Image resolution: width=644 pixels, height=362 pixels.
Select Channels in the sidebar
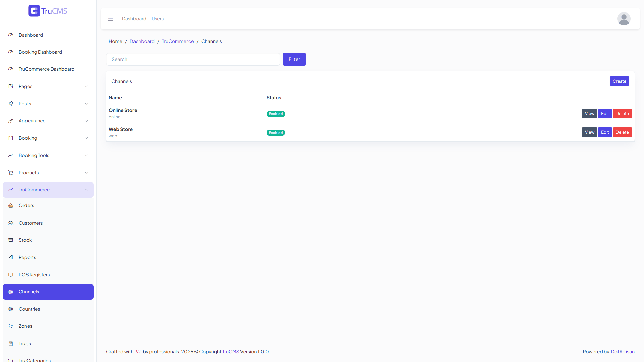tap(48, 292)
